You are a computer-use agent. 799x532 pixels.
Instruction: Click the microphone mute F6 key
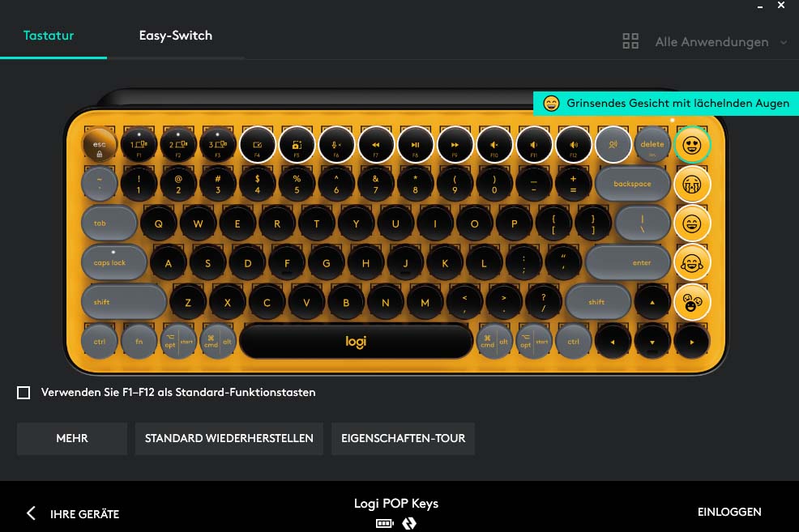pyautogui.click(x=336, y=145)
